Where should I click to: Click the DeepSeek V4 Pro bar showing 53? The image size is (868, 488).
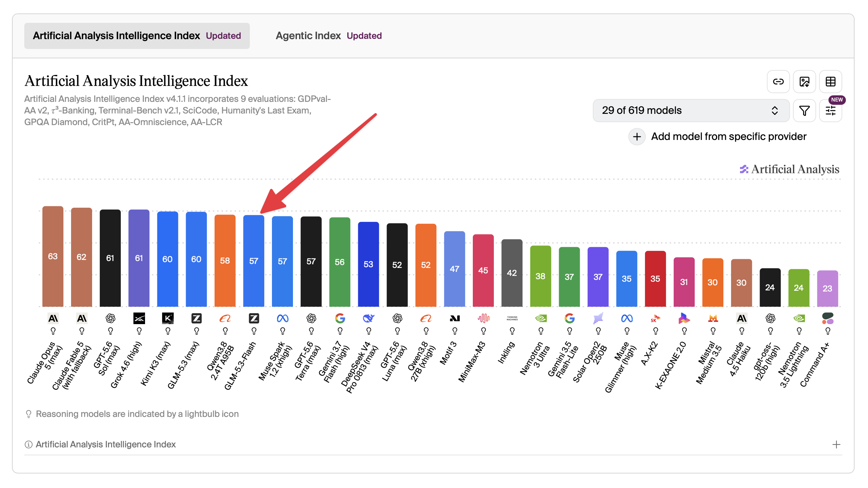coord(368,264)
